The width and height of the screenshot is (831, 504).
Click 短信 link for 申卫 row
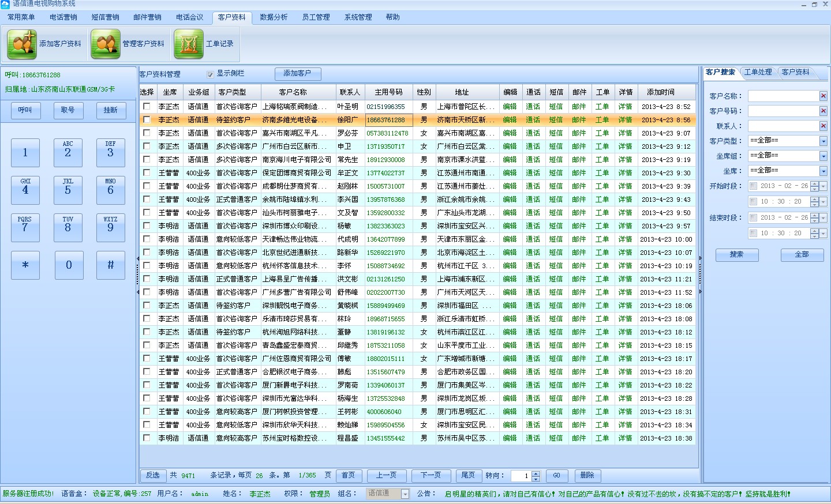coord(556,146)
